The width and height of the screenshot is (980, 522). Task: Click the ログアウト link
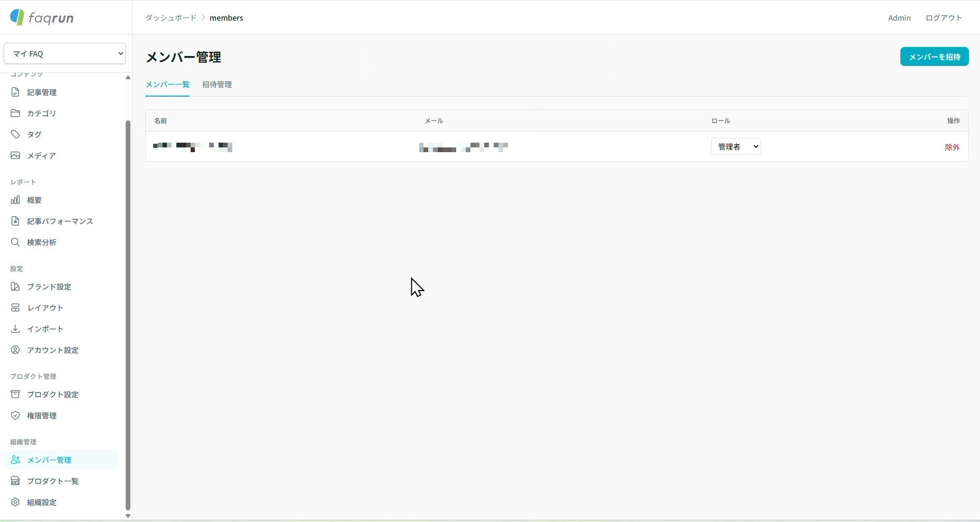[x=944, y=17]
